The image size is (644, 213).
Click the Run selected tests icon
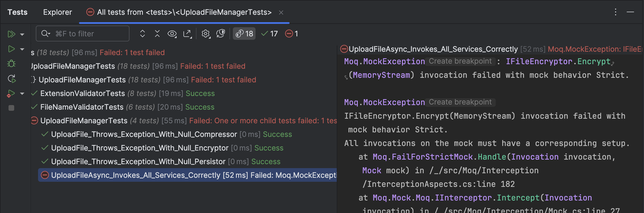(x=11, y=49)
